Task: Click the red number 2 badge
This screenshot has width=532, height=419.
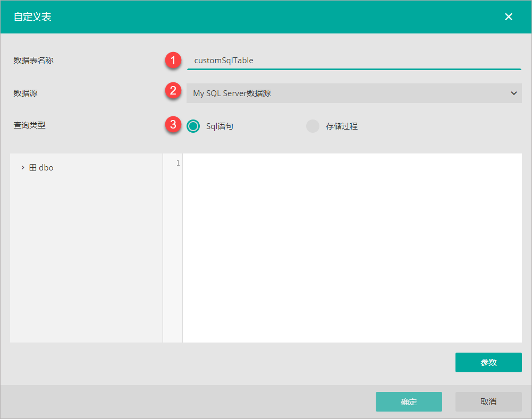Action: 173,91
